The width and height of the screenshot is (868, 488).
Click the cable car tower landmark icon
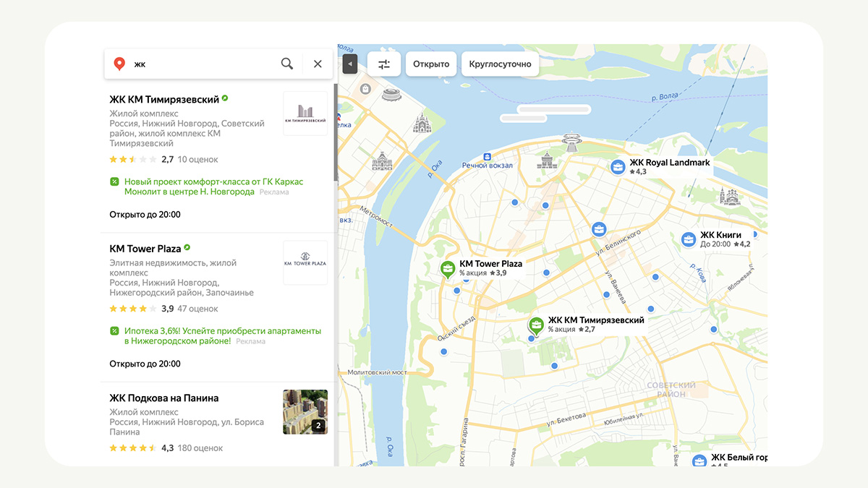572,143
